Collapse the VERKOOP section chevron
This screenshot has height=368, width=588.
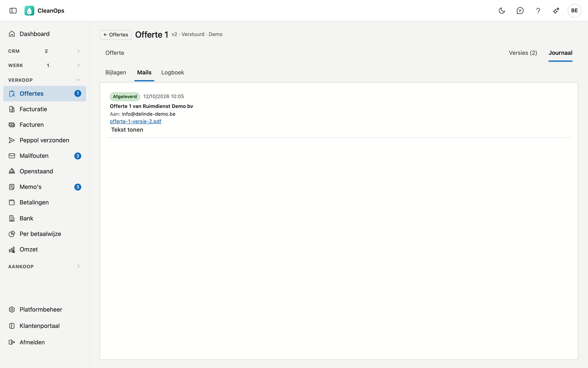coord(78,80)
